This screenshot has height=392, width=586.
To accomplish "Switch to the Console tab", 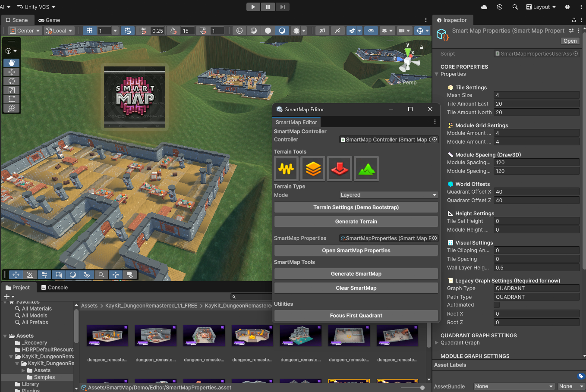I will [54, 288].
